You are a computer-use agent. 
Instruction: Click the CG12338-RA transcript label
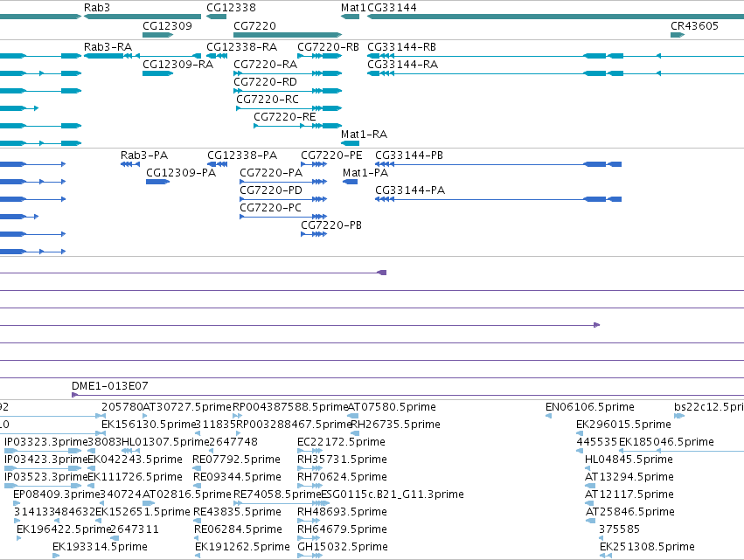pyautogui.click(x=241, y=47)
